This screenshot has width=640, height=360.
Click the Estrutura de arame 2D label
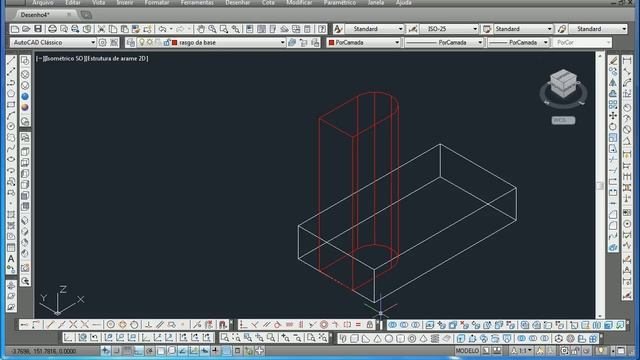point(117,58)
